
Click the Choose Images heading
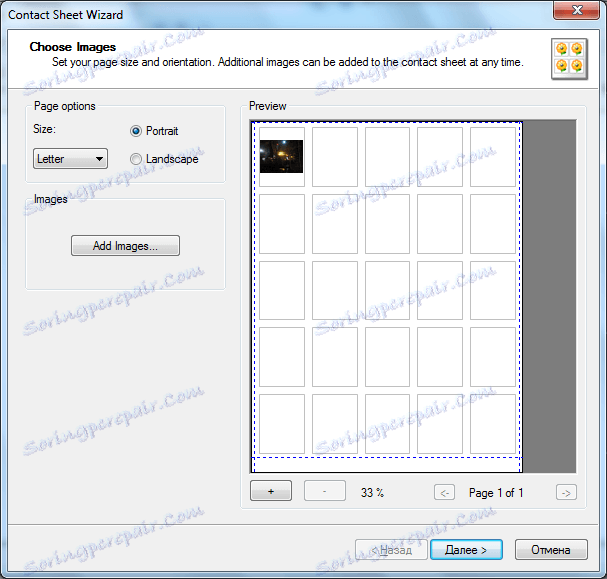(x=73, y=47)
